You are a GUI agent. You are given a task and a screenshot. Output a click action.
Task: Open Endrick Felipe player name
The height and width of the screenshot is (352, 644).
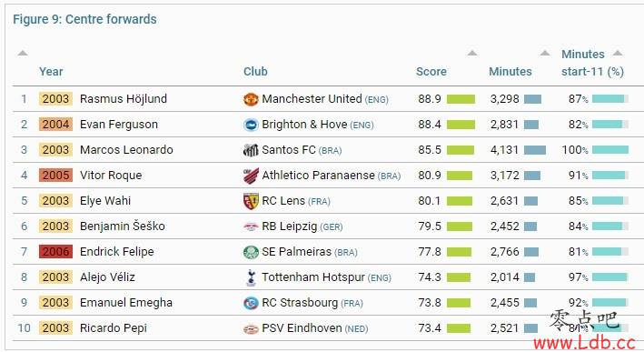117,252
